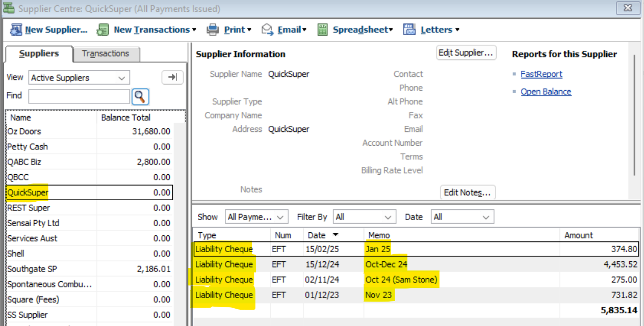This screenshot has width=644, height=326.
Task: Click the magnifier search icon beside Find
Action: pos(140,96)
